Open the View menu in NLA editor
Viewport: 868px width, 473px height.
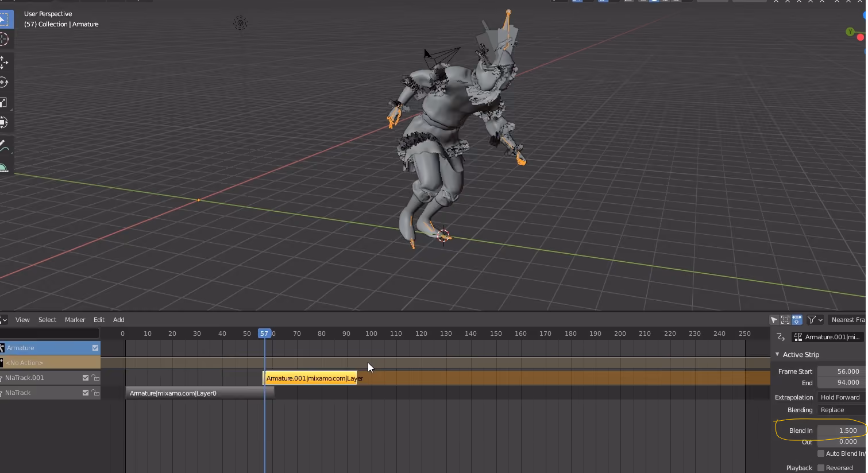click(22, 320)
